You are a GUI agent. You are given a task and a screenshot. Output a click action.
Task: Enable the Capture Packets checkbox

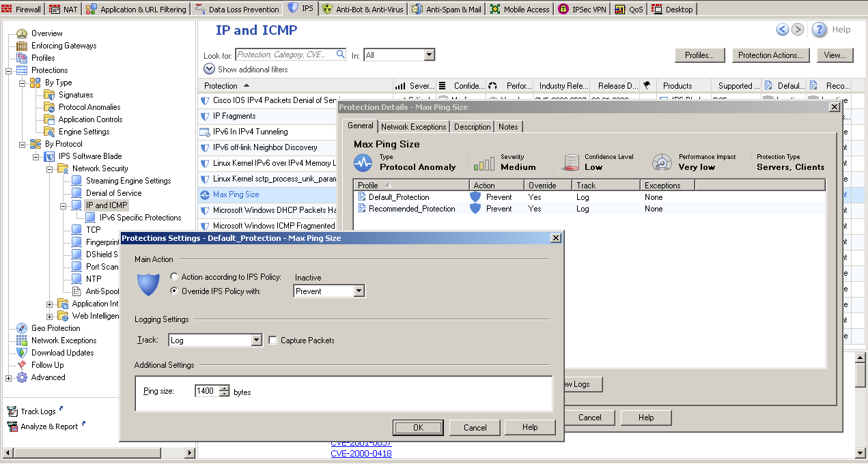pos(273,340)
